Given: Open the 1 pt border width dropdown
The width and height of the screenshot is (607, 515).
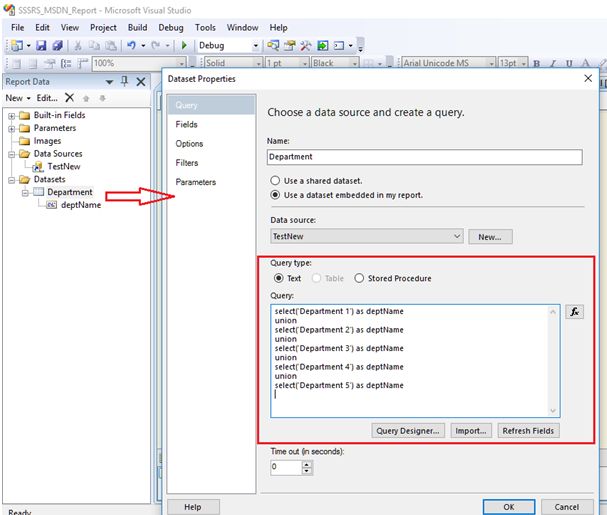Looking at the screenshot, I should point(305,64).
